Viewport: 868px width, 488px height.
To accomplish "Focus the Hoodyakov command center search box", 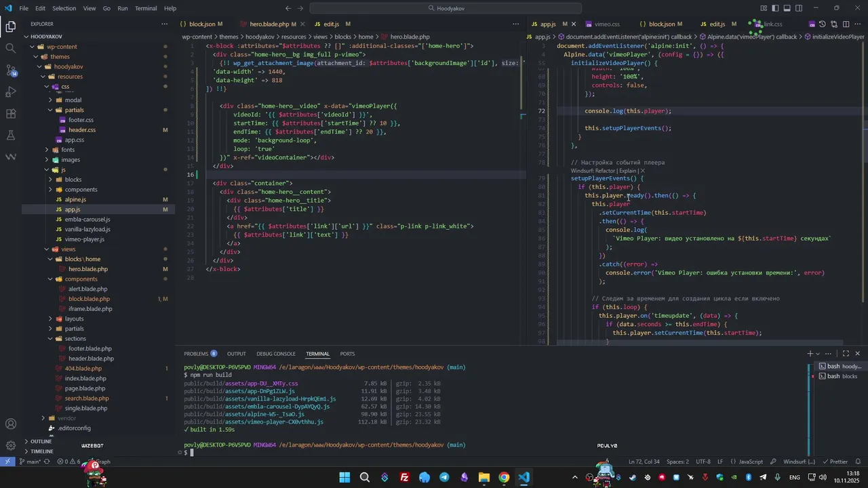I will coord(446,8).
